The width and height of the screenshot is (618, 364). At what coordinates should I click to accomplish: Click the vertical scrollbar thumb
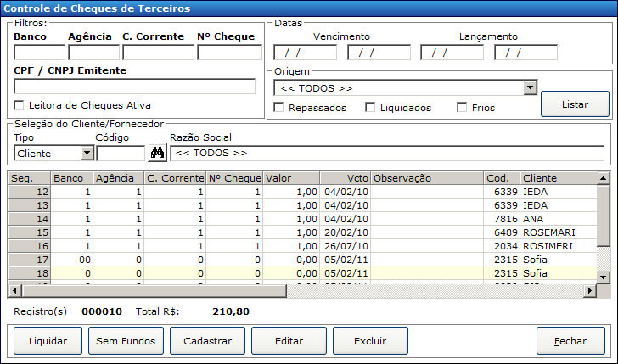[x=604, y=216]
